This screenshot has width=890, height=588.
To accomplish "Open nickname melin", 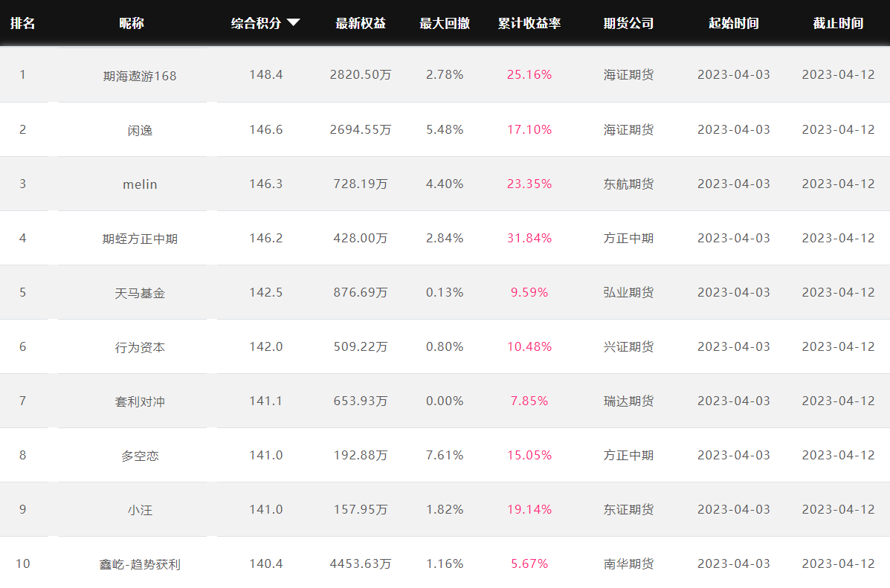I will click(x=140, y=184).
